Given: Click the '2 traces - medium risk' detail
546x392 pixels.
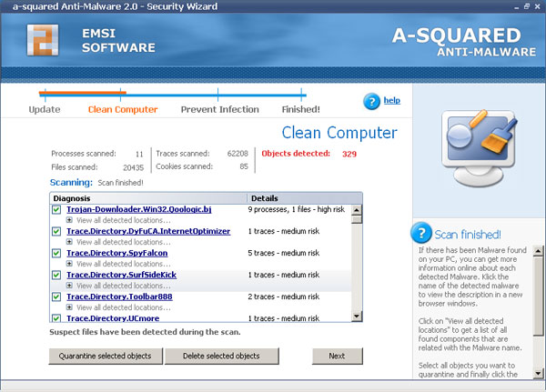Looking at the screenshot, I should (283, 297).
